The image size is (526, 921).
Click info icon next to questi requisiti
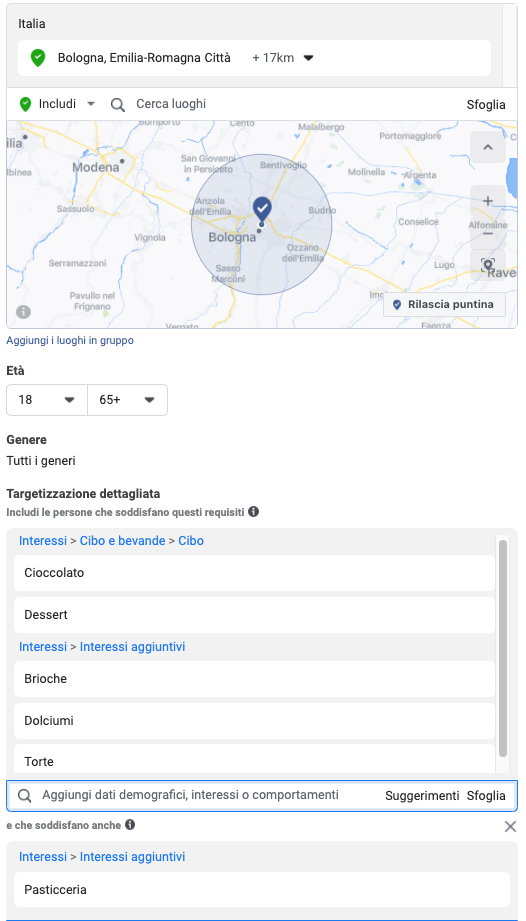(x=254, y=512)
